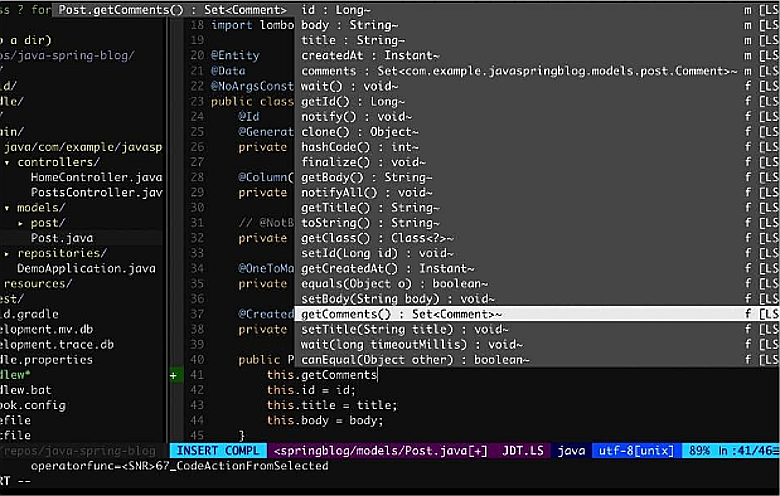The width and height of the screenshot is (780, 496).
Task: Click the utf-8[unix] encoding indicator
Action: [636, 451]
